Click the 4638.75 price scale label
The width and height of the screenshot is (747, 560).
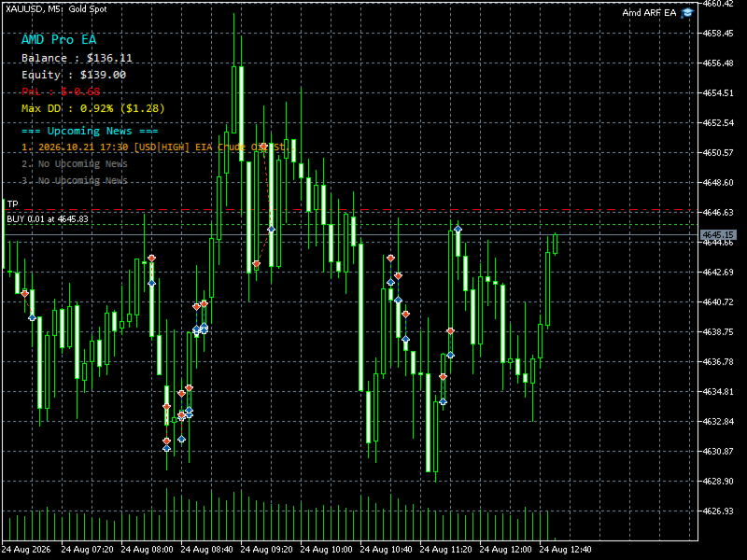point(718,332)
